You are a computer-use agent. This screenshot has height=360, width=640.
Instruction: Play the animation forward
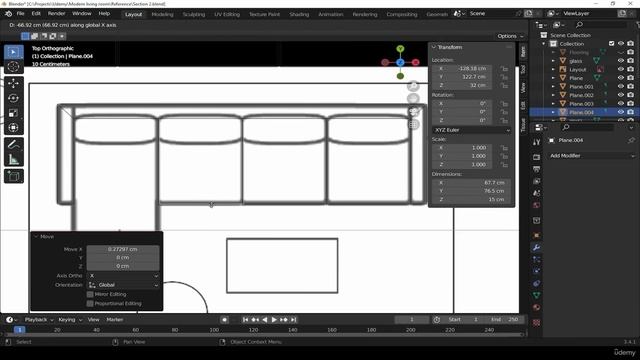pyautogui.click(x=274, y=320)
